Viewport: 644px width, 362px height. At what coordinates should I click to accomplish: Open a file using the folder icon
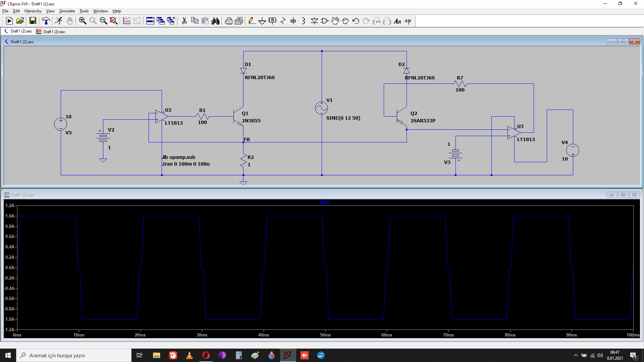point(20,21)
